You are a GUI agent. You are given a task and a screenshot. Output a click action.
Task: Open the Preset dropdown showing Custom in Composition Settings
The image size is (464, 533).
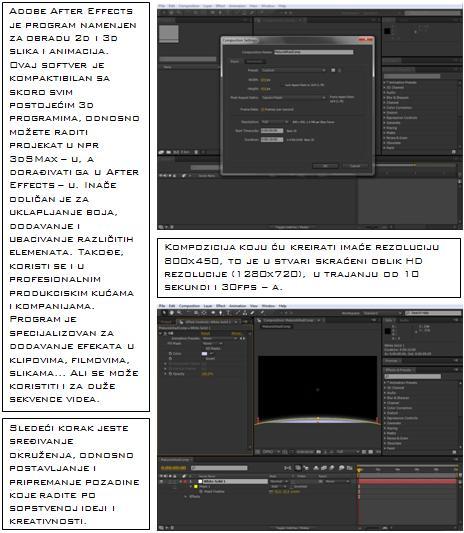(293, 70)
